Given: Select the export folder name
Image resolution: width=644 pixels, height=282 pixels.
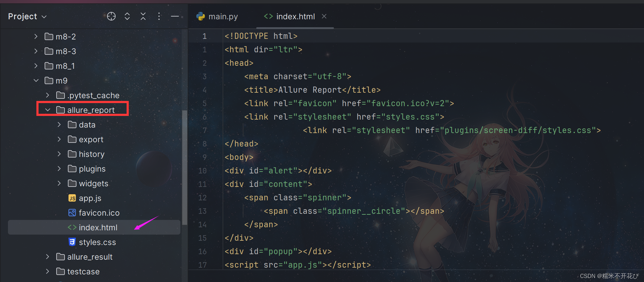Looking at the screenshot, I should (91, 139).
